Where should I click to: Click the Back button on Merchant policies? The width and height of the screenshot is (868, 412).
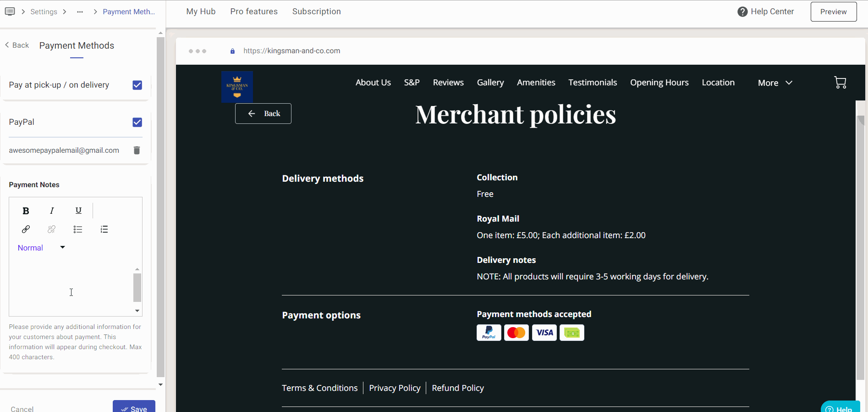263,113
